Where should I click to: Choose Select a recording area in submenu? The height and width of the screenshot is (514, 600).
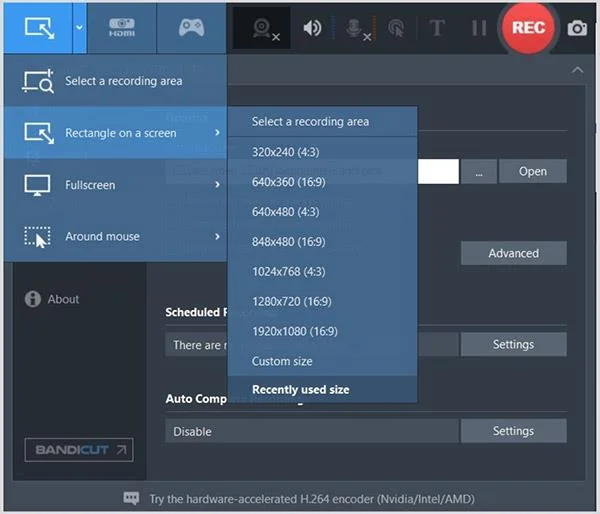tap(322, 122)
